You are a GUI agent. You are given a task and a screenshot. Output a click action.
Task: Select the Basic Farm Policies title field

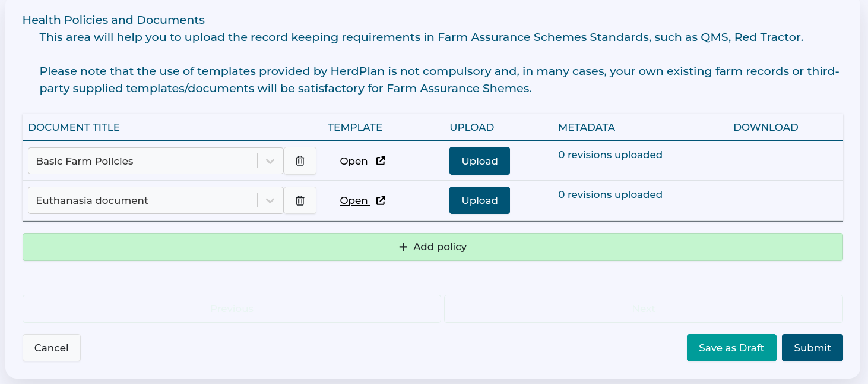point(142,161)
